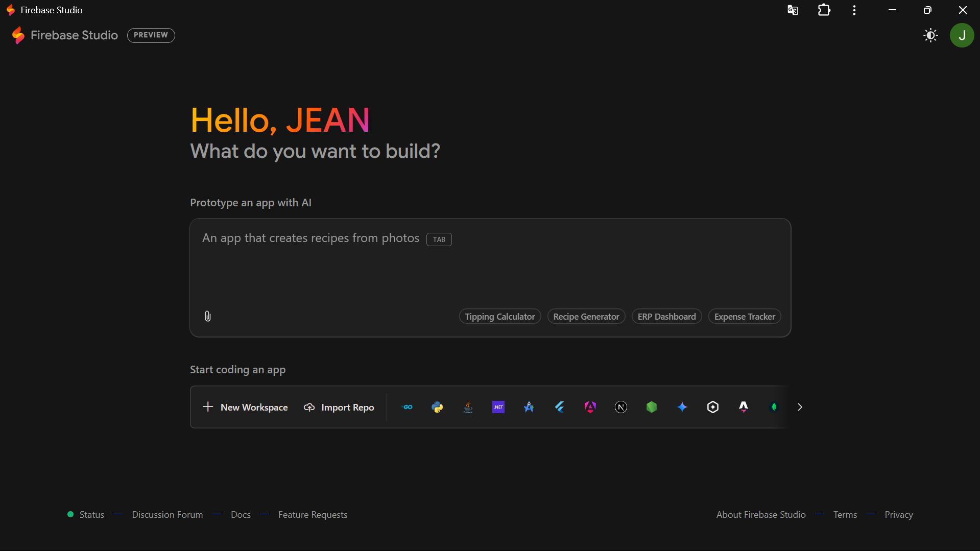Open the Flutter template
The height and width of the screenshot is (551, 980).
[560, 407]
